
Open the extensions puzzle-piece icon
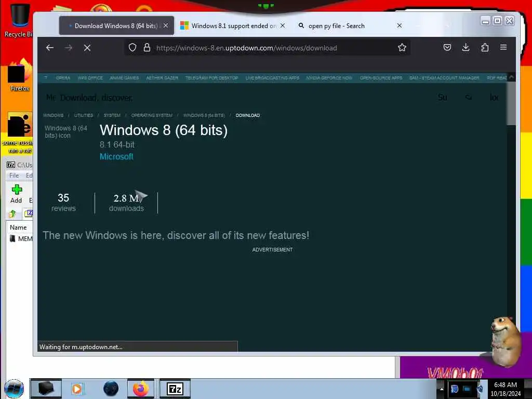(x=485, y=47)
